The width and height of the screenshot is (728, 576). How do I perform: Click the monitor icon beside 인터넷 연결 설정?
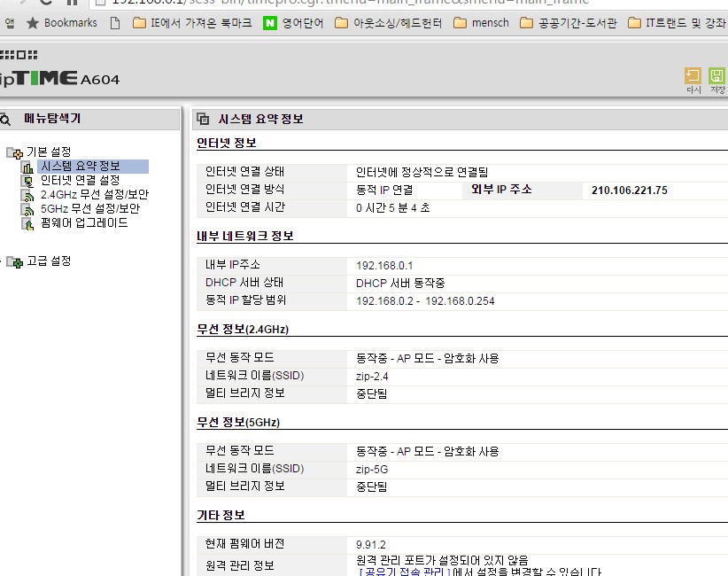(27, 181)
